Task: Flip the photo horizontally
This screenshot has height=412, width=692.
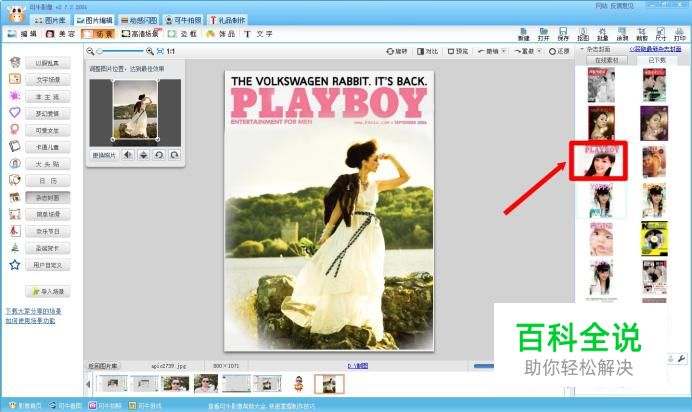Action: point(128,155)
